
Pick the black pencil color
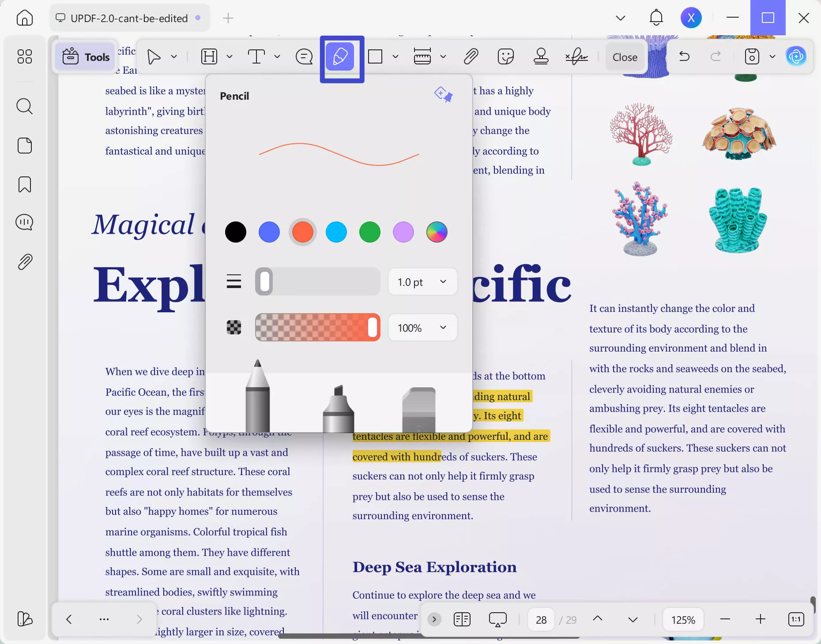[x=236, y=232]
